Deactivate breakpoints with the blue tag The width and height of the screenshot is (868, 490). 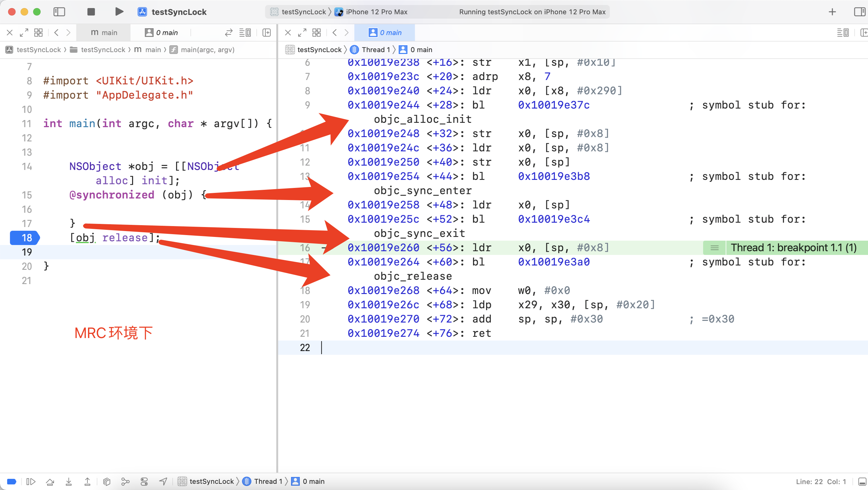pyautogui.click(x=11, y=481)
